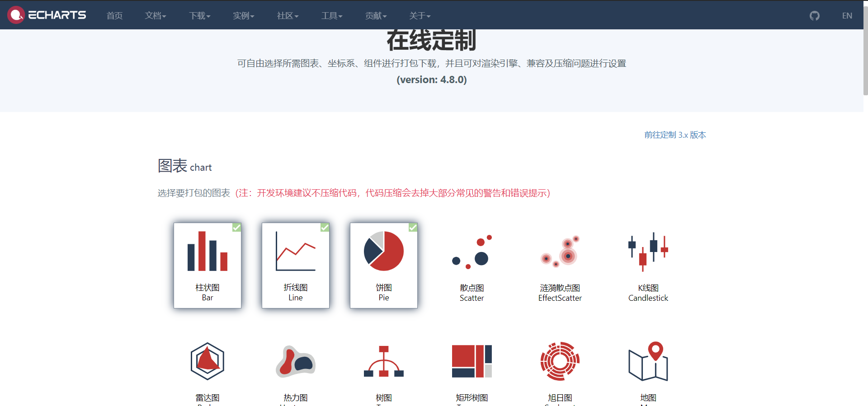Image resolution: width=868 pixels, height=406 pixels.
Task: Deselect the Line 折线图 chart card
Action: 296,265
